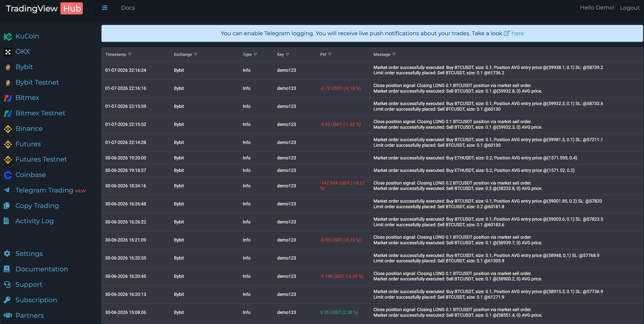Sort by the Exchange column header
Viewport: 644px width, 324px height.
[183, 54]
